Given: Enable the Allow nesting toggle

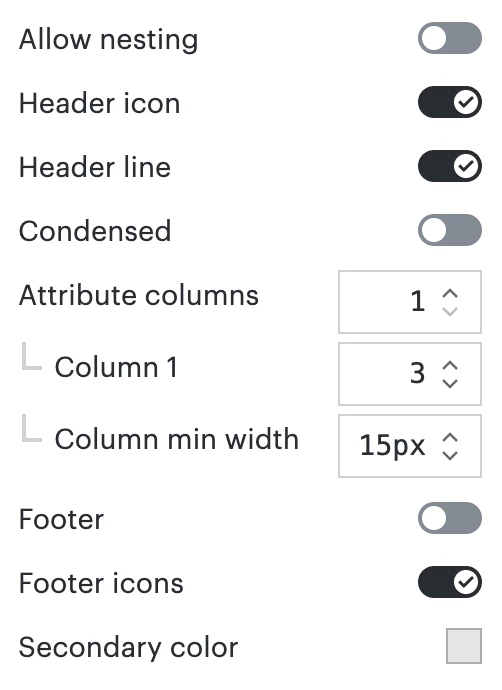Looking at the screenshot, I should tap(450, 38).
